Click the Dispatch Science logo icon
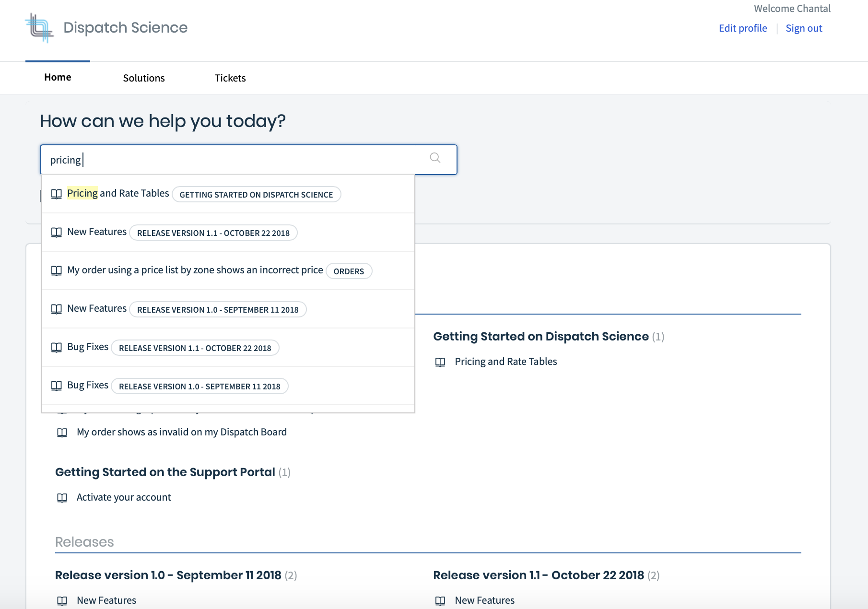Image resolution: width=868 pixels, height=609 pixels. [x=39, y=28]
